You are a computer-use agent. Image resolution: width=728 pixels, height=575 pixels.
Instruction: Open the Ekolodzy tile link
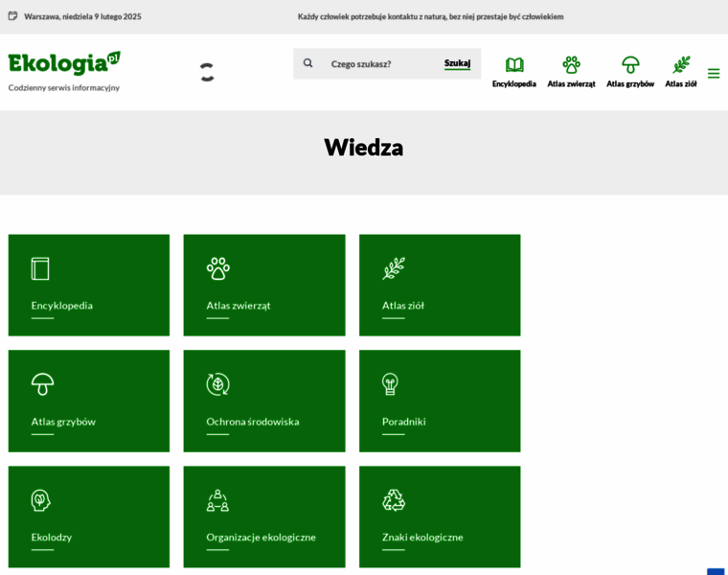89,517
